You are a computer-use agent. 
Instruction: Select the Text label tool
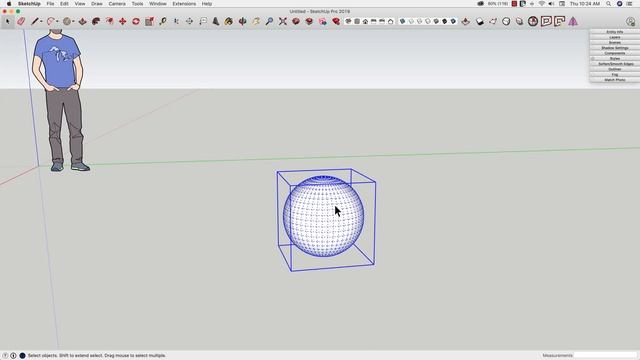[203, 21]
